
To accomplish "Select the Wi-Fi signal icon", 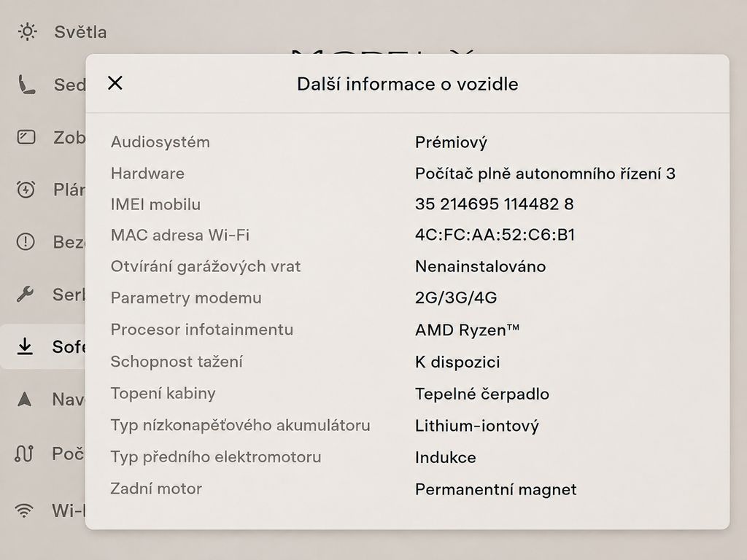I will [24, 510].
